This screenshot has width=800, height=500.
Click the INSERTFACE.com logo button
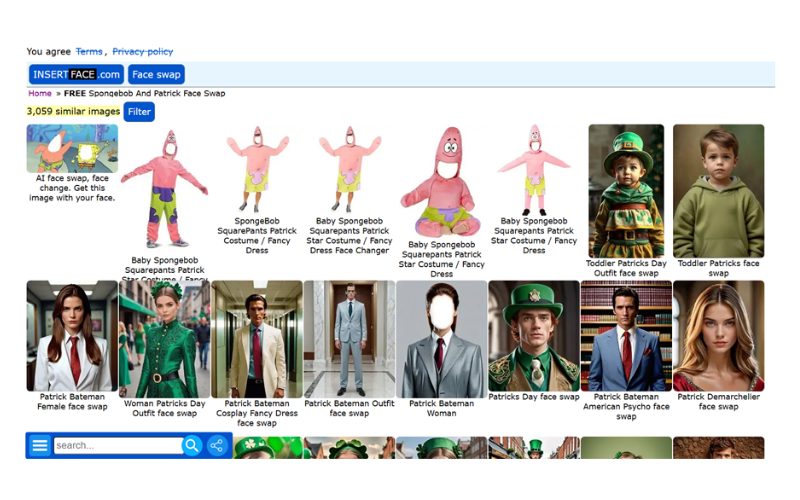(x=77, y=74)
